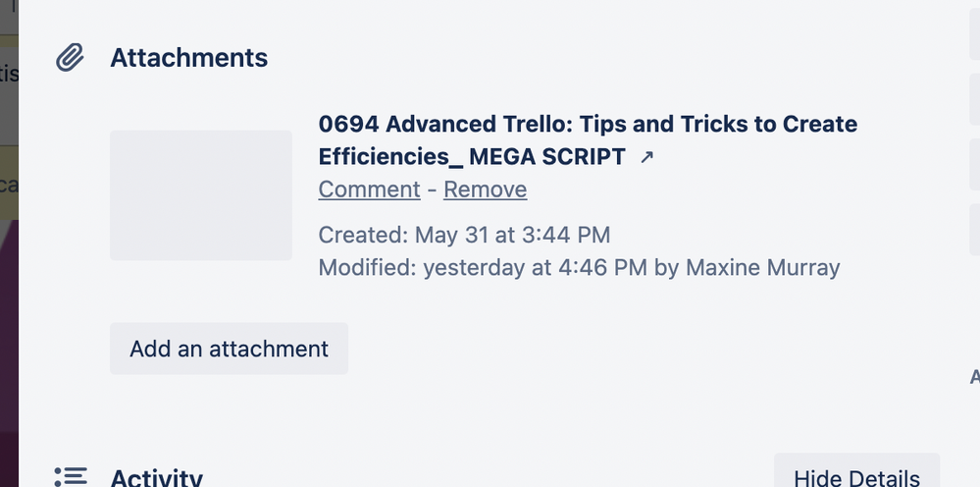This screenshot has width=980, height=487.
Task: Click the paperclip icon beside Attachments
Action: click(x=70, y=58)
